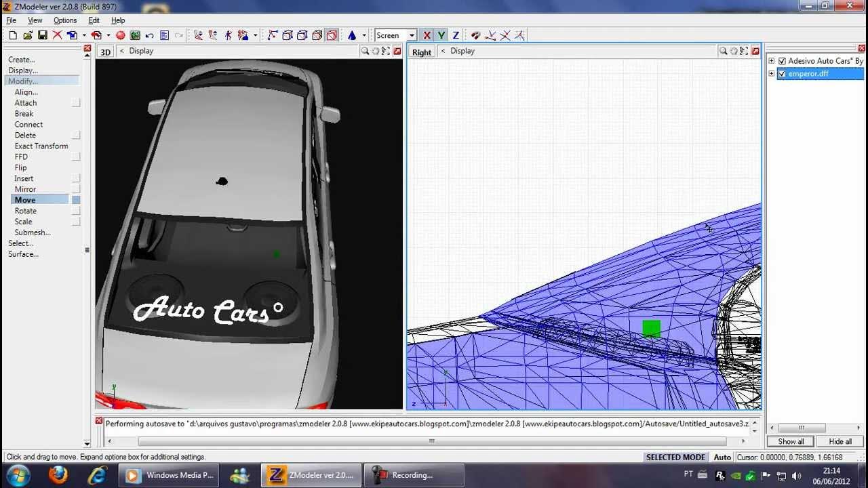Select the Scale command
The height and width of the screenshot is (488, 868).
tap(23, 222)
